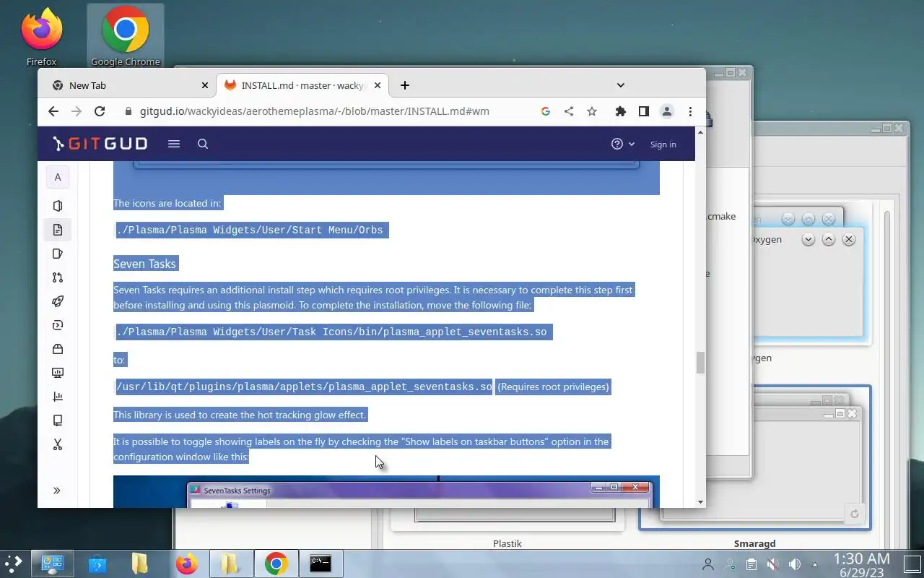Click the /usr/lib/qt/plugins path code
The height and width of the screenshot is (578, 924).
click(x=304, y=387)
